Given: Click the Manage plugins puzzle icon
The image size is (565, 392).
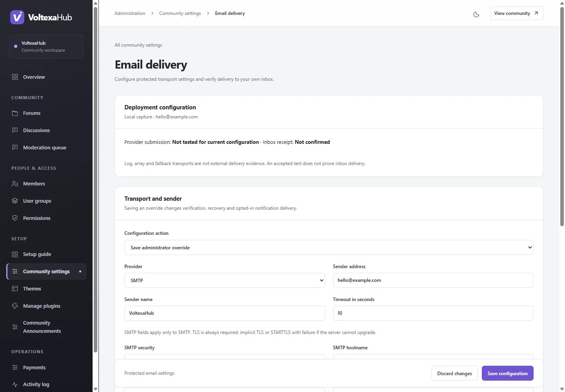Looking at the screenshot, I should click(x=15, y=306).
